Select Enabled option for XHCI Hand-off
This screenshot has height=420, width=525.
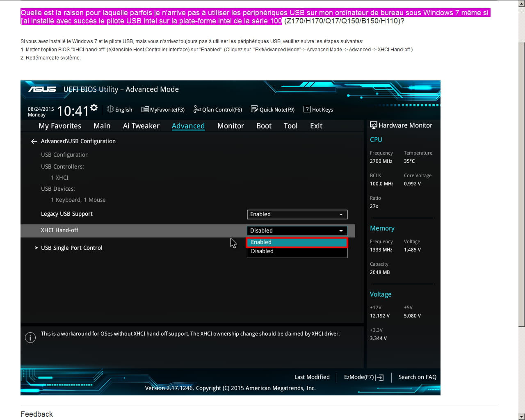(297, 242)
